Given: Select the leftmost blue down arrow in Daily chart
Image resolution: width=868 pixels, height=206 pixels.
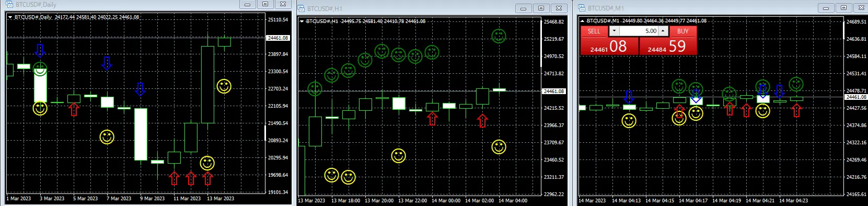Looking at the screenshot, I should pyautogui.click(x=40, y=51).
